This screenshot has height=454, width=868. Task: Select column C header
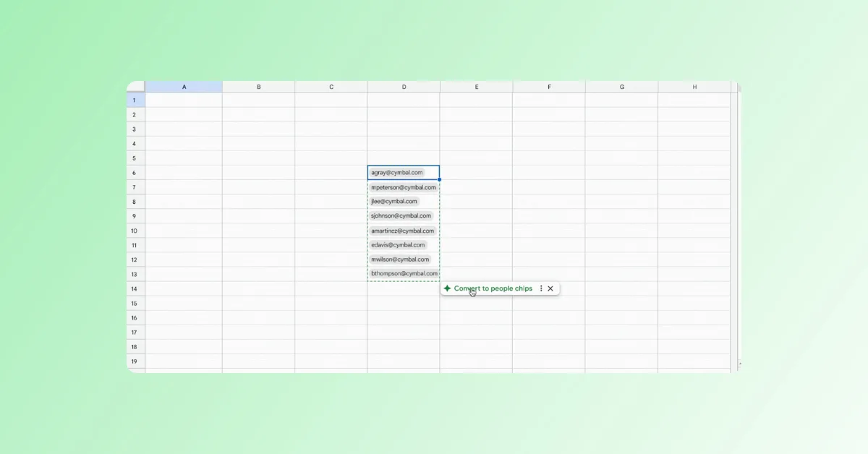[331, 87]
